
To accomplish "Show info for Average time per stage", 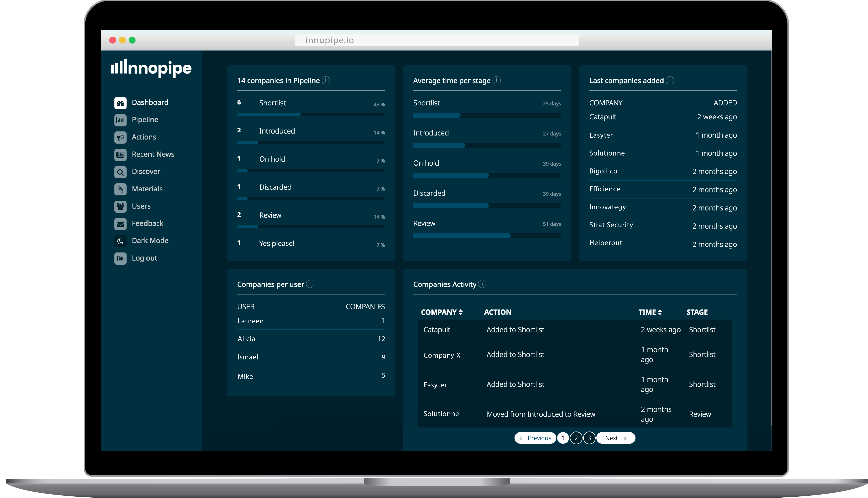I will 496,80.
